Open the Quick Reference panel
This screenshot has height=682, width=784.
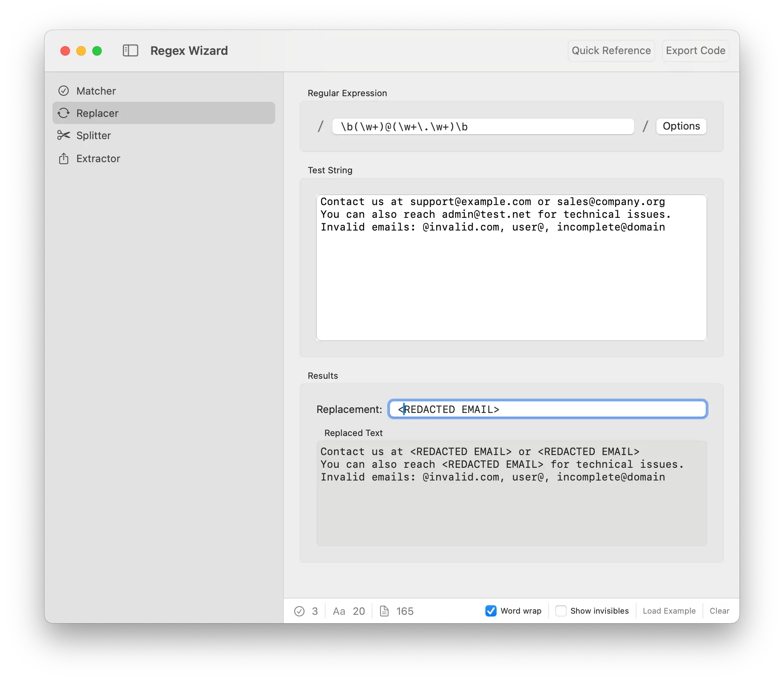[x=611, y=50]
